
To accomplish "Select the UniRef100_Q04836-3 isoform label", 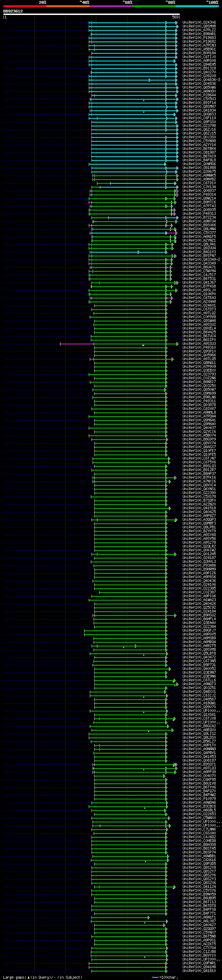I will [x=201, y=80].
